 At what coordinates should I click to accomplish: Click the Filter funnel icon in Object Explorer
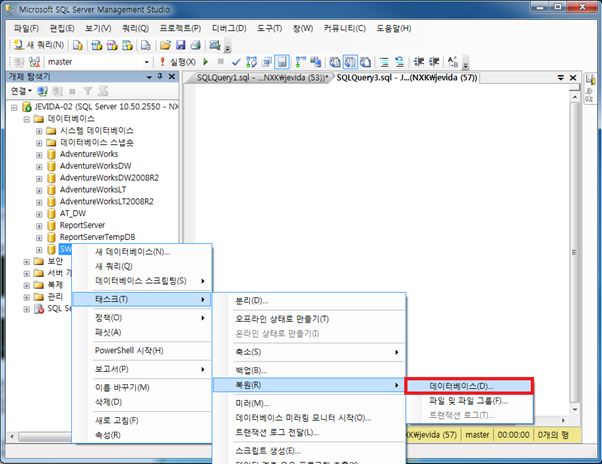click(88, 91)
